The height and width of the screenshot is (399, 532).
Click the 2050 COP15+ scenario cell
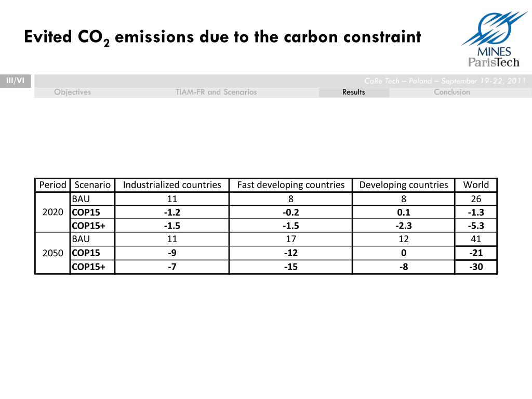click(92, 267)
